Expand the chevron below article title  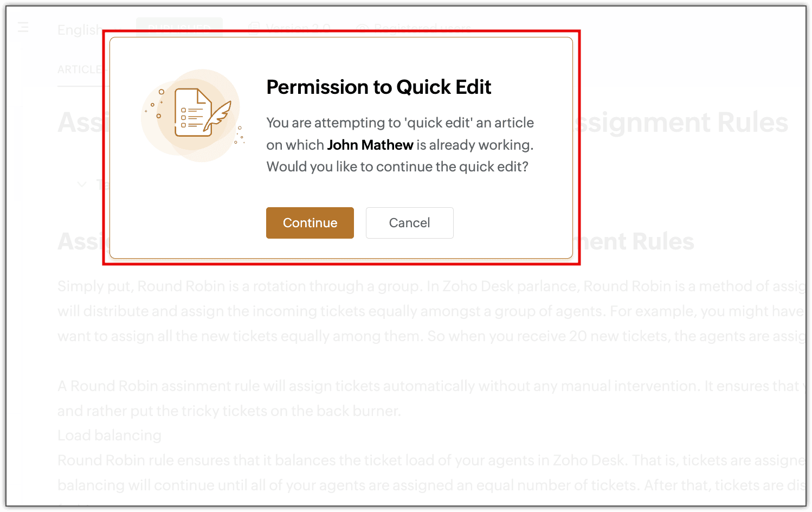[x=82, y=184]
